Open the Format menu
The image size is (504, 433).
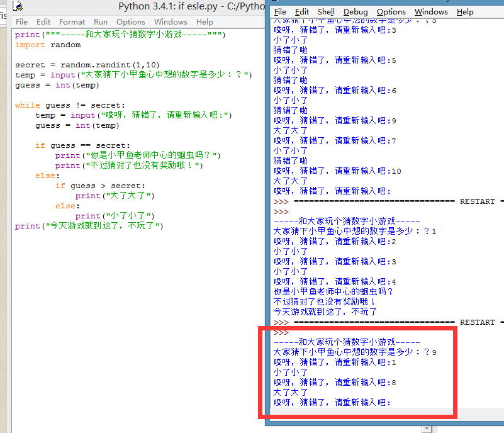pyautogui.click(x=71, y=21)
